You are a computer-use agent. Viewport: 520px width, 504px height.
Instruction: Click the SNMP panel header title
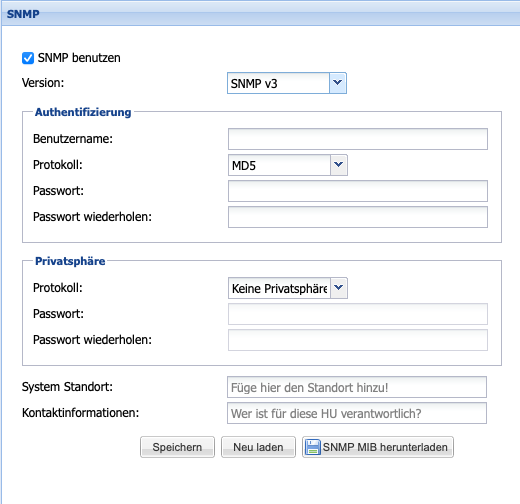[x=23, y=14]
